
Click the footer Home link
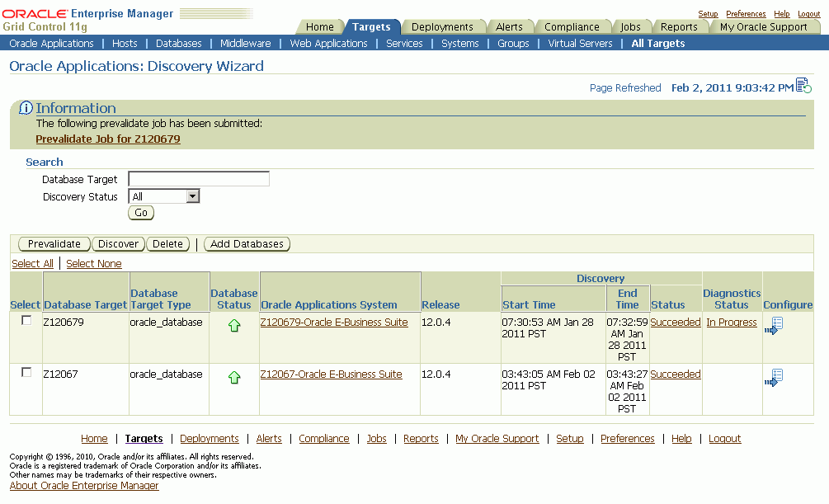coord(94,438)
